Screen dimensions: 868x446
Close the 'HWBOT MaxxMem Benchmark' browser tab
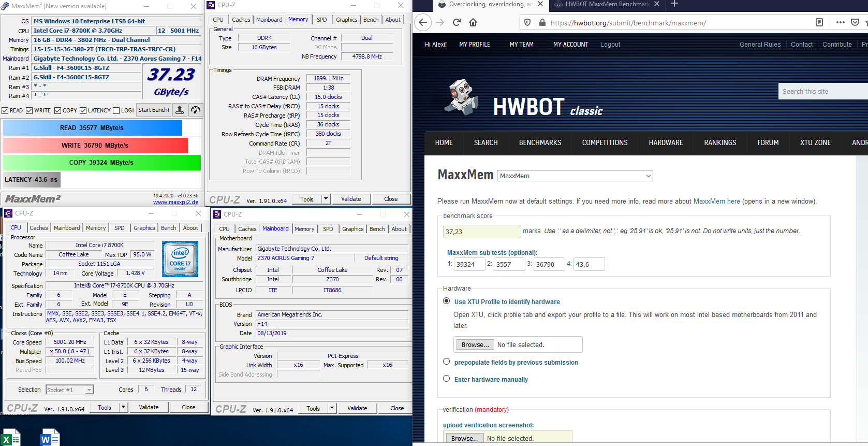(x=657, y=4)
